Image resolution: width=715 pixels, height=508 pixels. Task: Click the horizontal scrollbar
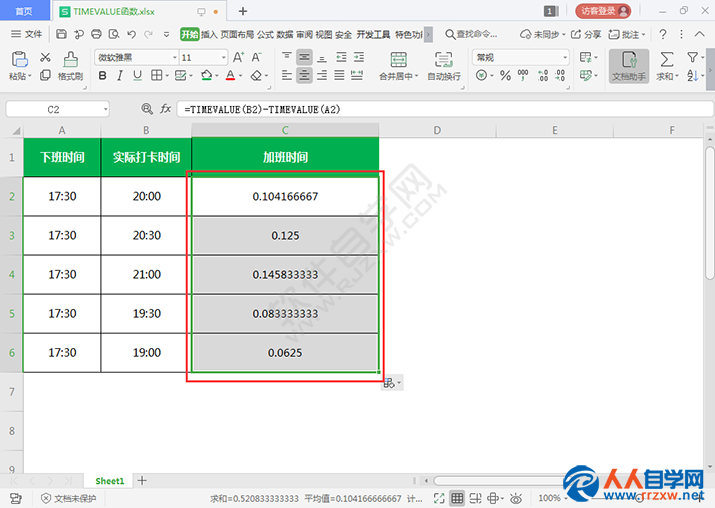pos(502,481)
